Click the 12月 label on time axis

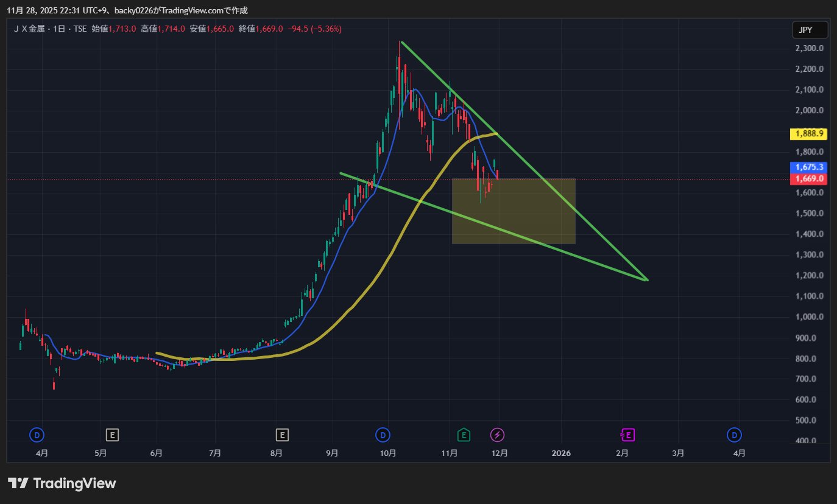click(499, 453)
